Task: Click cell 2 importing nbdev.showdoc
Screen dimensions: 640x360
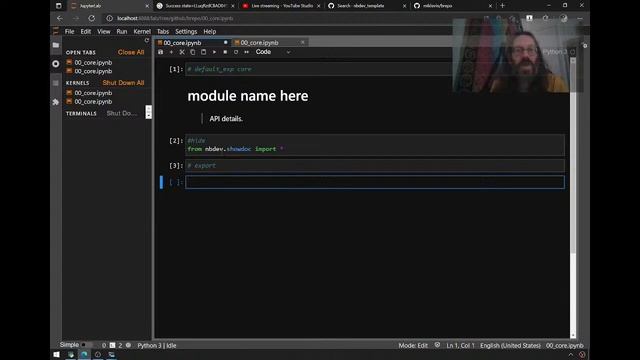Action: coord(375,145)
